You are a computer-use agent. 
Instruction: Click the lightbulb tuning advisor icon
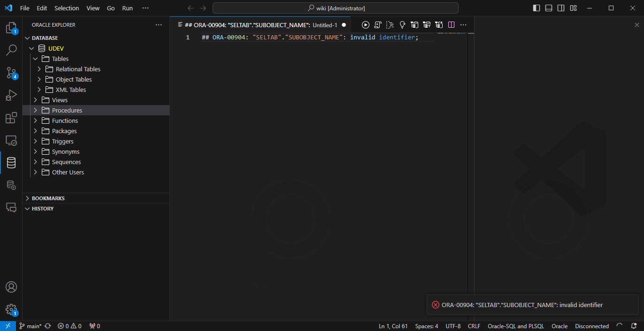tap(402, 25)
